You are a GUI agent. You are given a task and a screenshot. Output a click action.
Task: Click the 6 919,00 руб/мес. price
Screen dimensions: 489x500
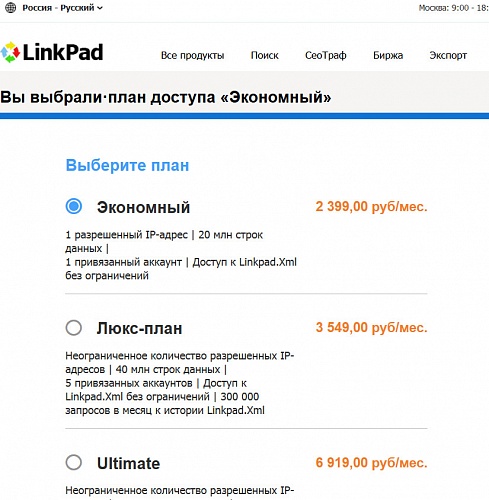371,463
